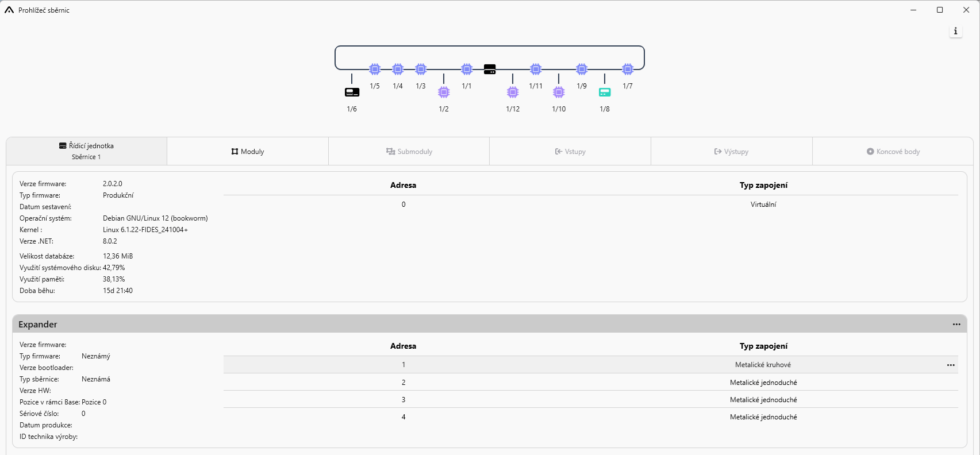Switch to the Moduly tab
The width and height of the screenshot is (980, 455).
[x=248, y=152]
